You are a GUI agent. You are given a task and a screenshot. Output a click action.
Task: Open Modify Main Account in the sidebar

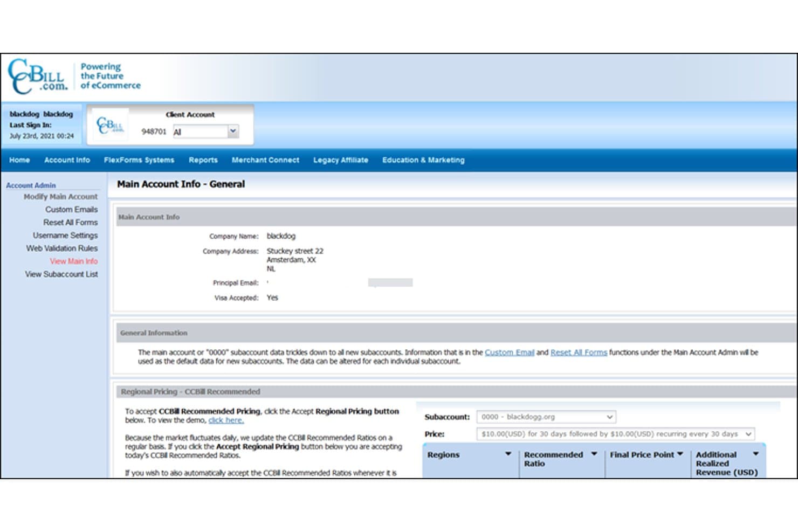(60, 197)
